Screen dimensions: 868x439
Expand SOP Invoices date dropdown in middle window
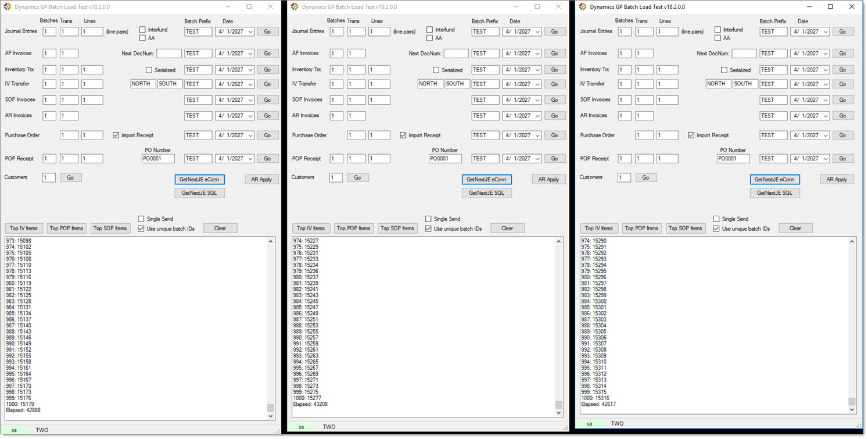(537, 100)
